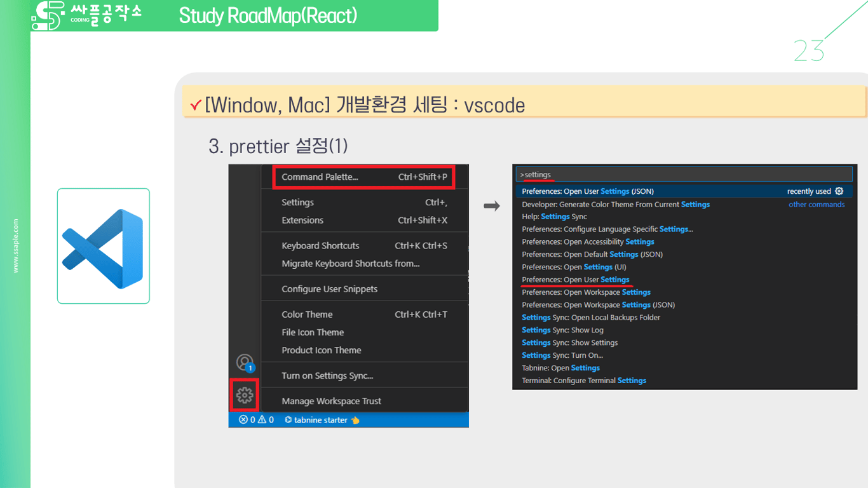868x488 pixels.
Task: Choose Configure User Snippets
Action: pyautogui.click(x=364, y=289)
